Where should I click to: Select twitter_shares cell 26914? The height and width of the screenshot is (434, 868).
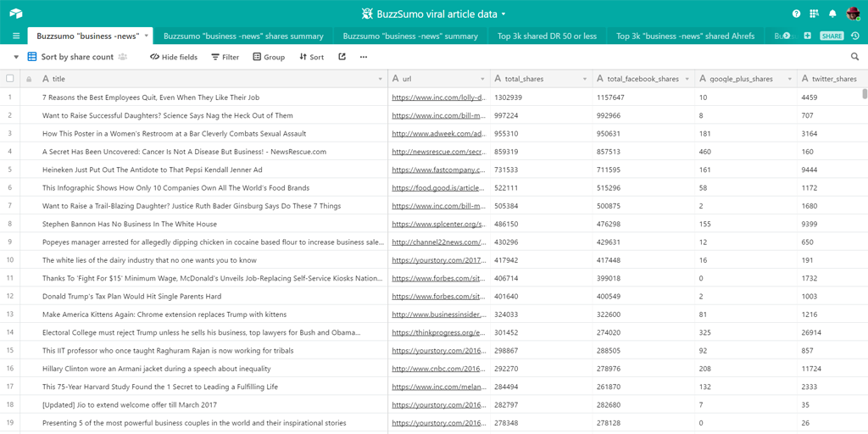pyautogui.click(x=832, y=332)
